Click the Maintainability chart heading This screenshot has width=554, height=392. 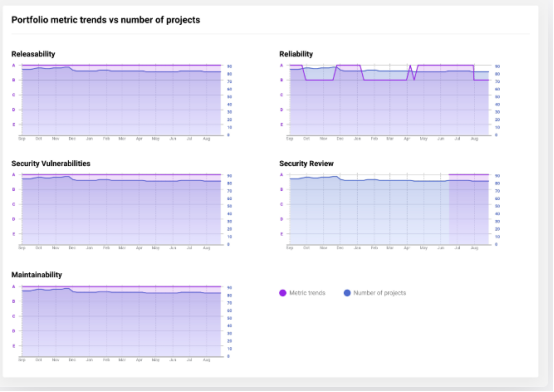coord(37,275)
